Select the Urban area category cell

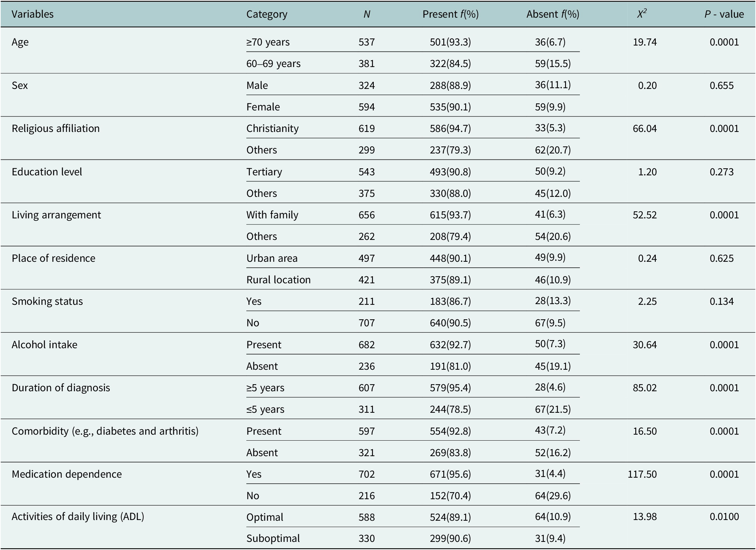click(x=272, y=258)
